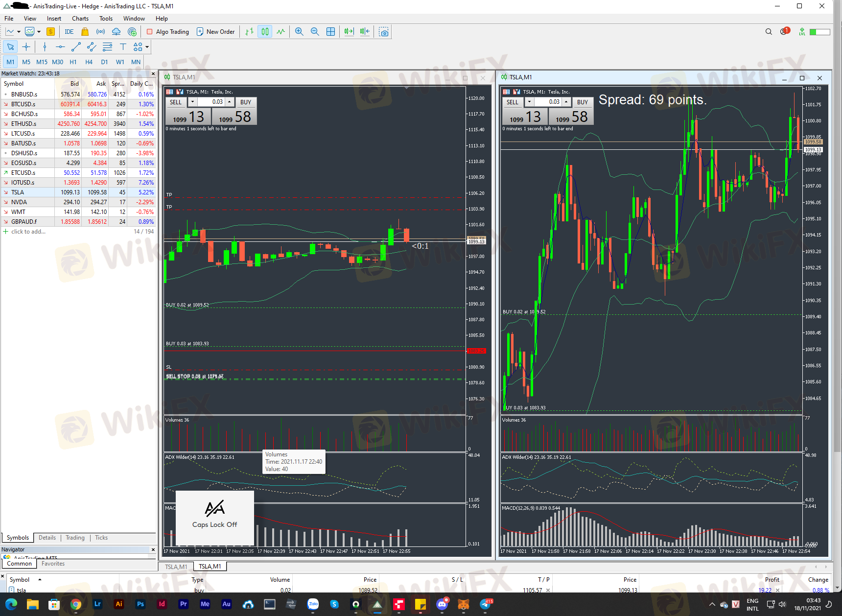The width and height of the screenshot is (842, 616).
Task: Toggle Algo Trading on
Action: [168, 32]
